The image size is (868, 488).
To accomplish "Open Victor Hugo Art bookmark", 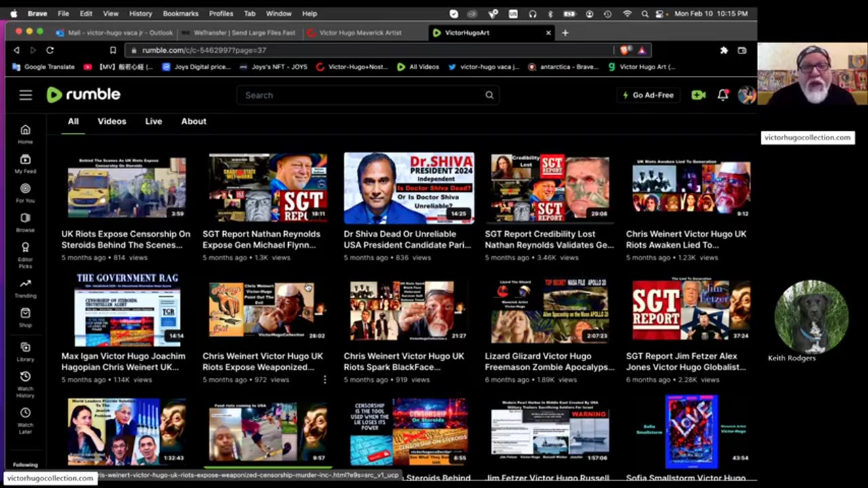I will (642, 67).
